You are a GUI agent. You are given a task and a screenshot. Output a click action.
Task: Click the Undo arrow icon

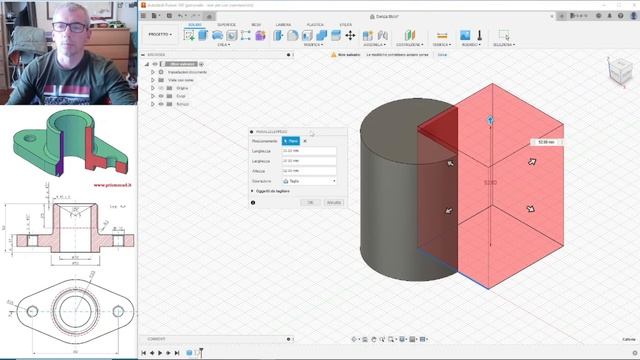tap(180, 16)
